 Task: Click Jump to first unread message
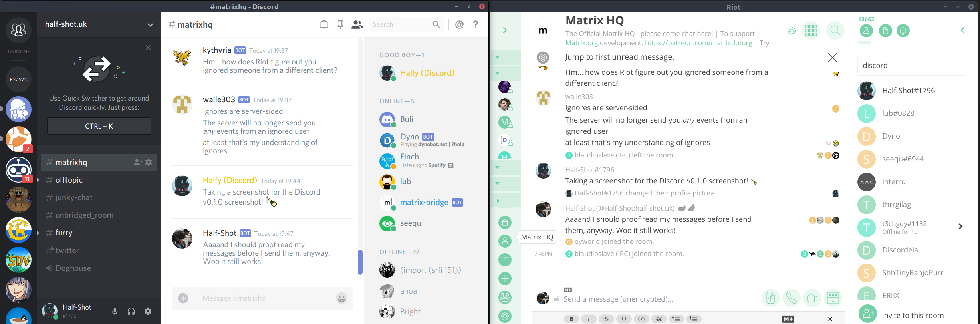[x=619, y=57]
